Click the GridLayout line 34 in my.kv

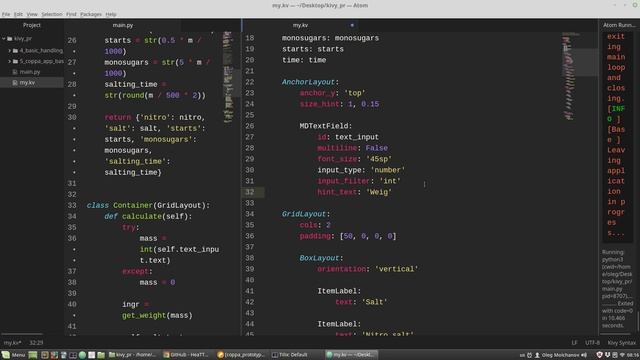306,214
